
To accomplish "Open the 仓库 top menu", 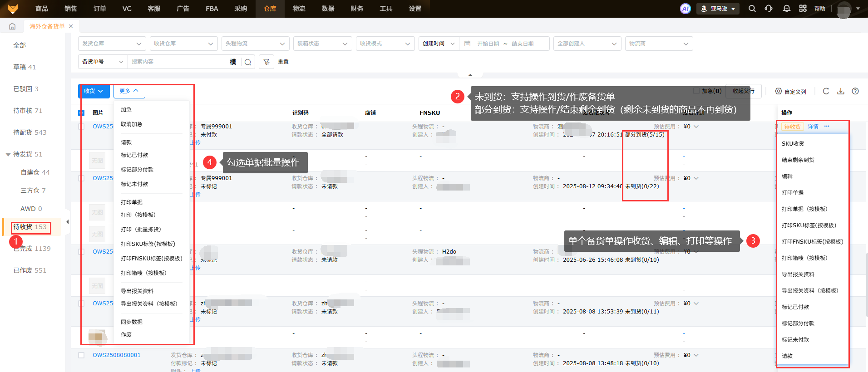I will coord(270,9).
